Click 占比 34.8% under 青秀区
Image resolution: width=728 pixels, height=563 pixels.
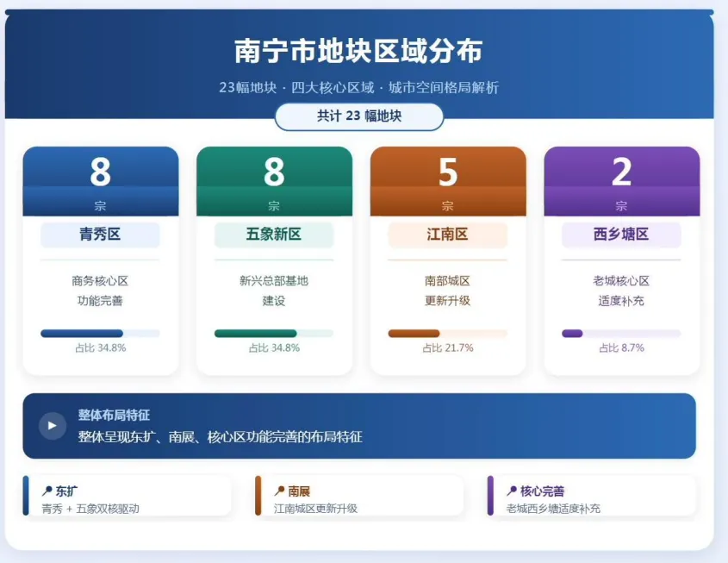point(101,348)
